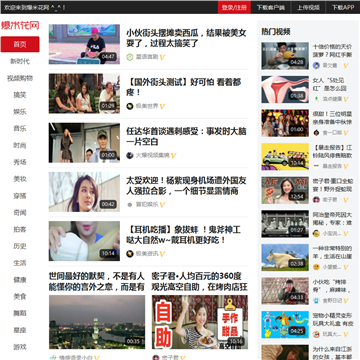Image resolution: width=360 pixels, height=360 pixels.
Task: Go to the 搞笑 category
Action: click(x=20, y=95)
